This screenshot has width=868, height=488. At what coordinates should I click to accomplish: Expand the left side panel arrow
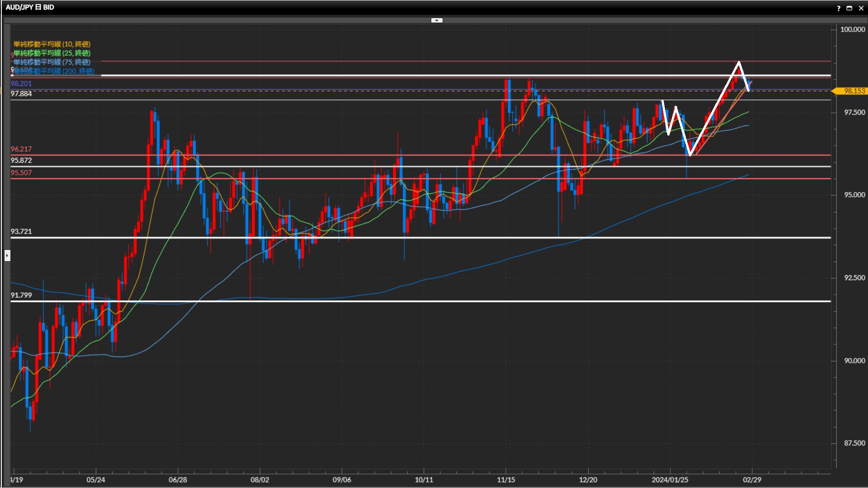7,256
